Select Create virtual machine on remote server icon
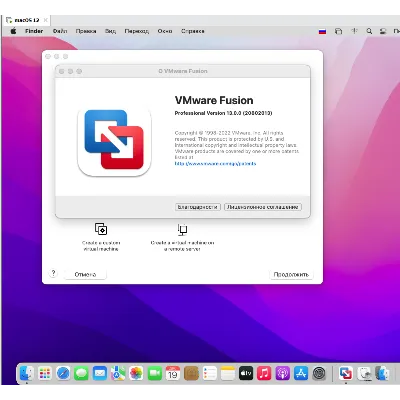400x400 pixels. point(182,229)
